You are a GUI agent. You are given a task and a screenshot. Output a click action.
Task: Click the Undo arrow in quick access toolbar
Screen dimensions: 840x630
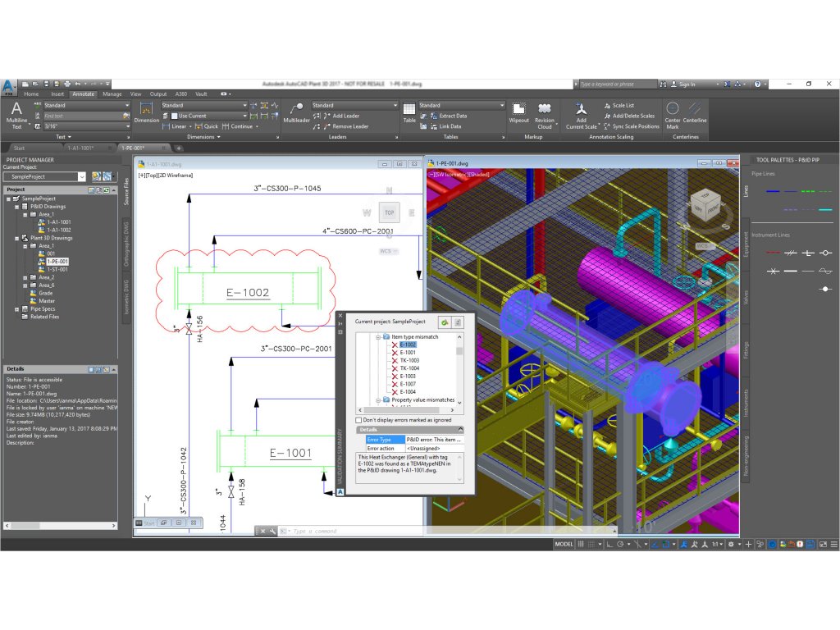click(x=78, y=84)
